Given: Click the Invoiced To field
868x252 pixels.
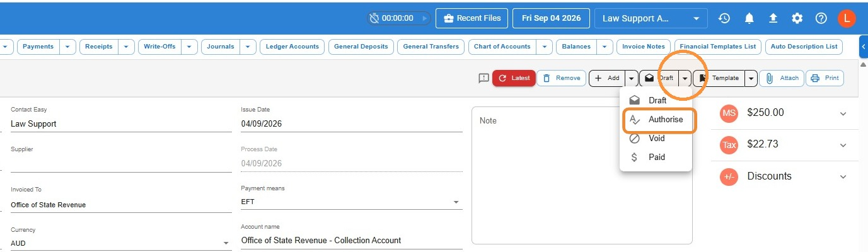Looking at the screenshot, I should pyautogui.click(x=121, y=205).
